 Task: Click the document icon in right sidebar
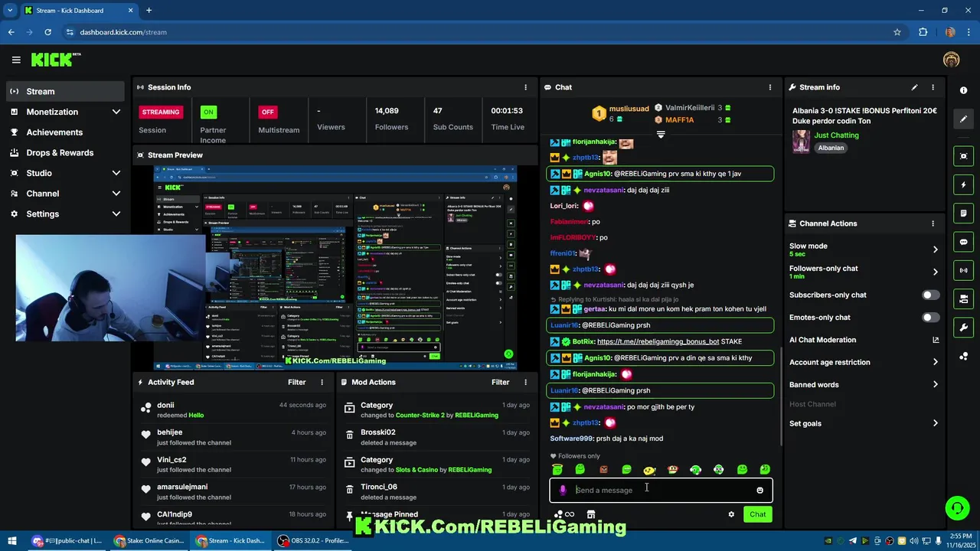click(963, 214)
